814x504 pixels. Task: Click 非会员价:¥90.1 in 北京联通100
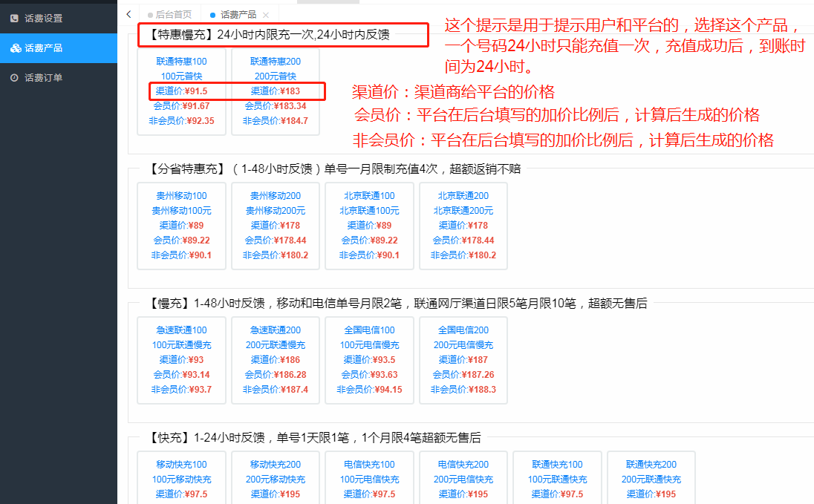point(369,255)
